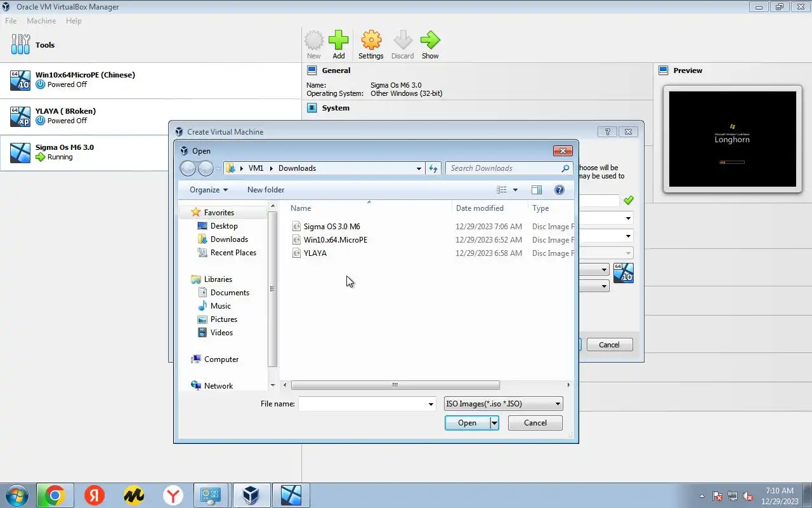Image resolution: width=812 pixels, height=508 pixels.
Task: Open the change view dropdown arrow
Action: pos(515,190)
